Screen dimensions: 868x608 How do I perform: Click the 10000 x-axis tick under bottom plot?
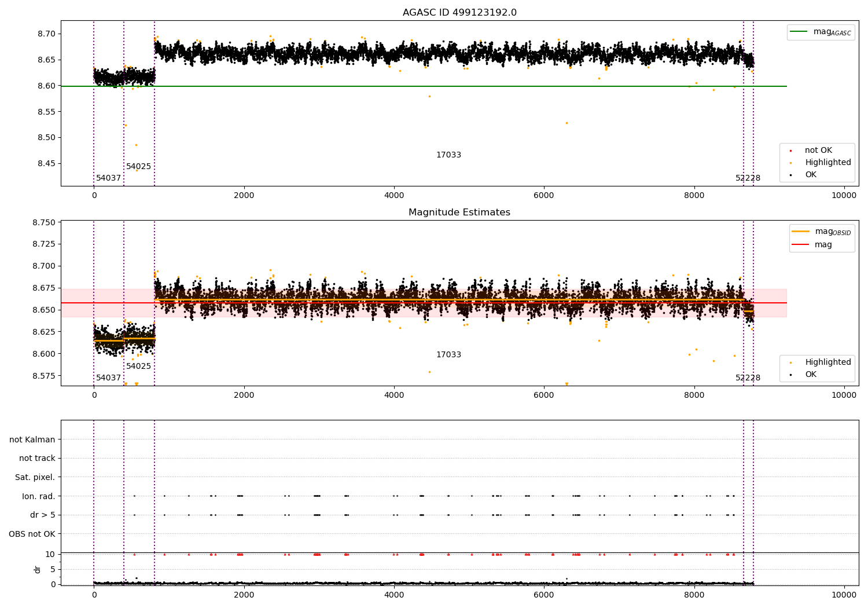point(844,595)
